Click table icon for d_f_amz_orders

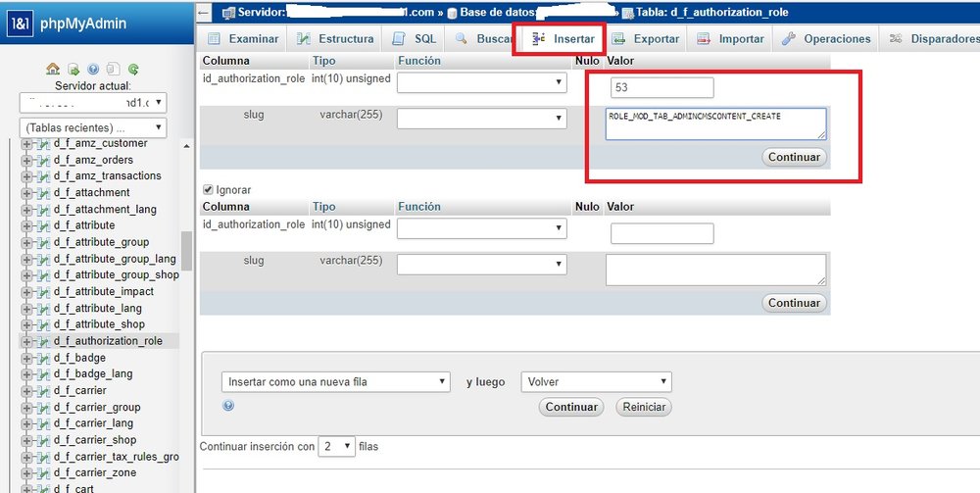point(44,160)
